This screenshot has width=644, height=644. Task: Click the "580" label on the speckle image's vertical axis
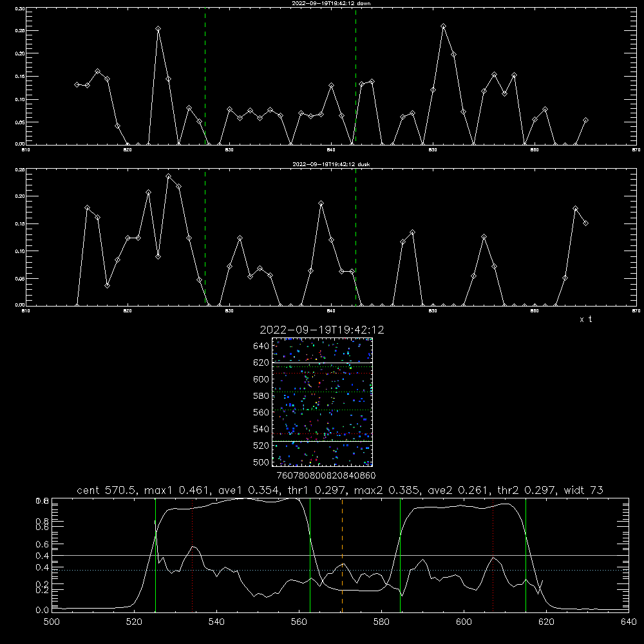(x=261, y=396)
